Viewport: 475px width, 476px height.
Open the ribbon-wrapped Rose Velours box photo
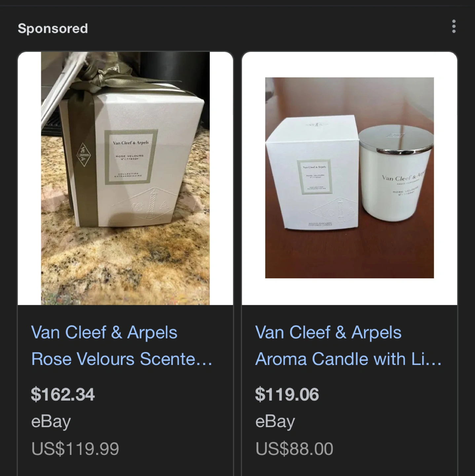pos(125,178)
